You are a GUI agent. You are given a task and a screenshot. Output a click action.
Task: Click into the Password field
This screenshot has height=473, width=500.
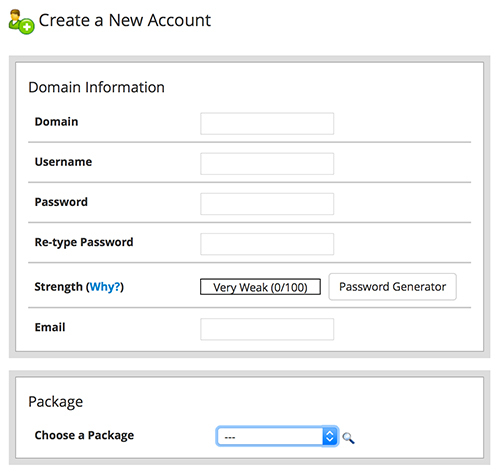pos(267,204)
